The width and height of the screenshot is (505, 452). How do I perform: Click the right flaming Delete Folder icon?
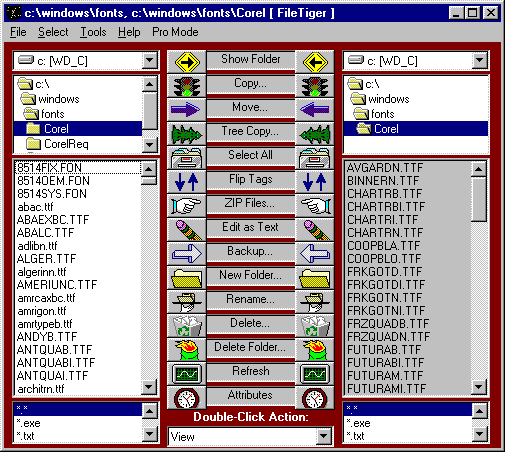pyautogui.click(x=315, y=350)
